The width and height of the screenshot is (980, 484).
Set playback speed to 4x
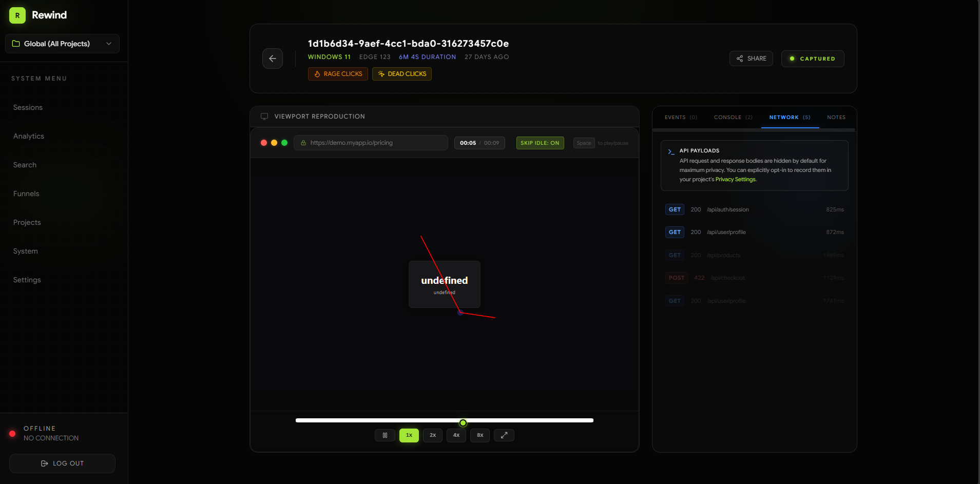click(456, 435)
